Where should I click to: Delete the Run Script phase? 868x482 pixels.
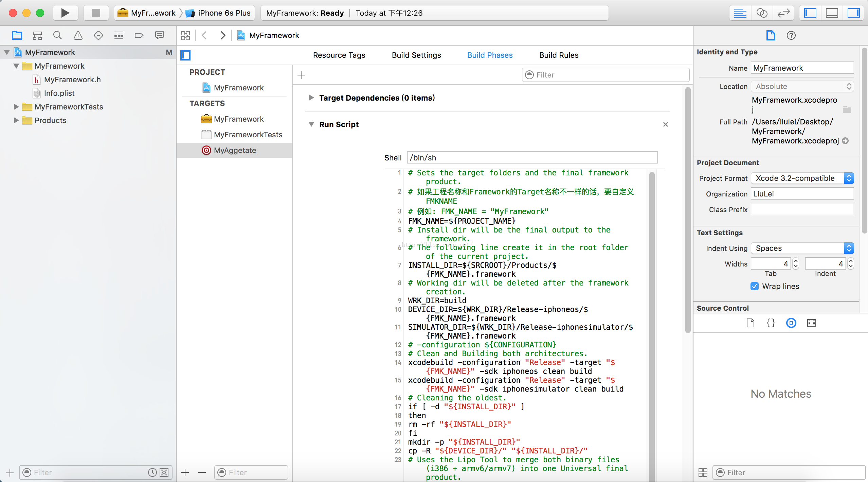tap(666, 124)
